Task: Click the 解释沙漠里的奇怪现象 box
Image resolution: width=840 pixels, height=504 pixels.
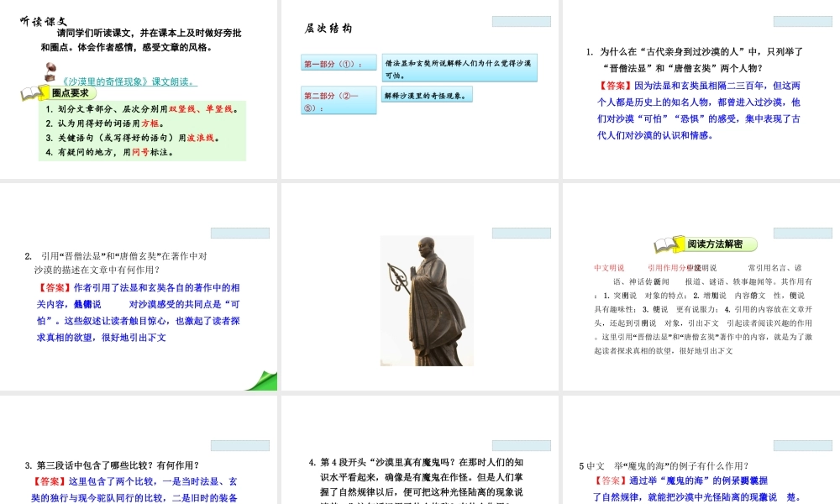Action: point(427,95)
